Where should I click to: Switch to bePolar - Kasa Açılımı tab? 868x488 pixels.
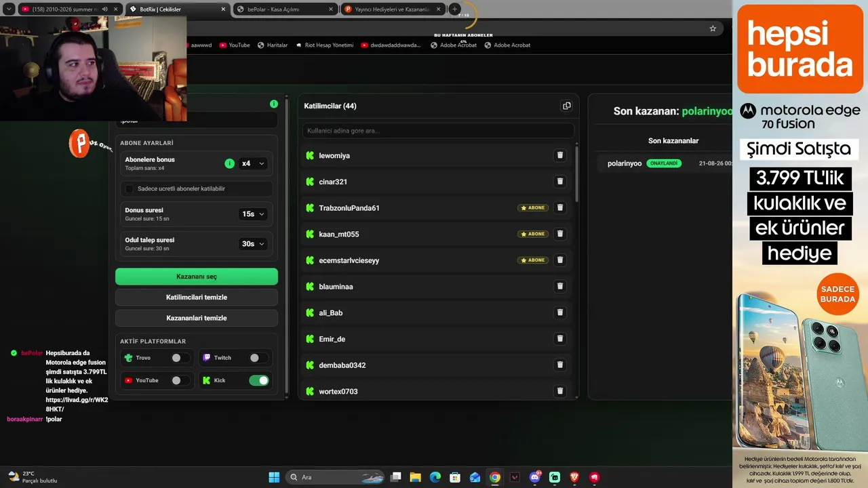click(285, 9)
